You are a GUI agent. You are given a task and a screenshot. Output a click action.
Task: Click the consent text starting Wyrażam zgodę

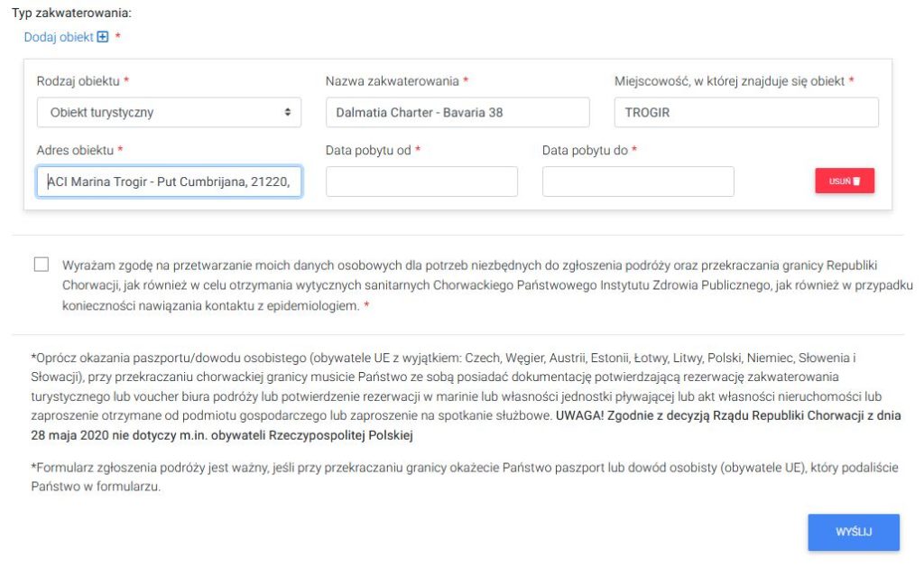[487, 285]
